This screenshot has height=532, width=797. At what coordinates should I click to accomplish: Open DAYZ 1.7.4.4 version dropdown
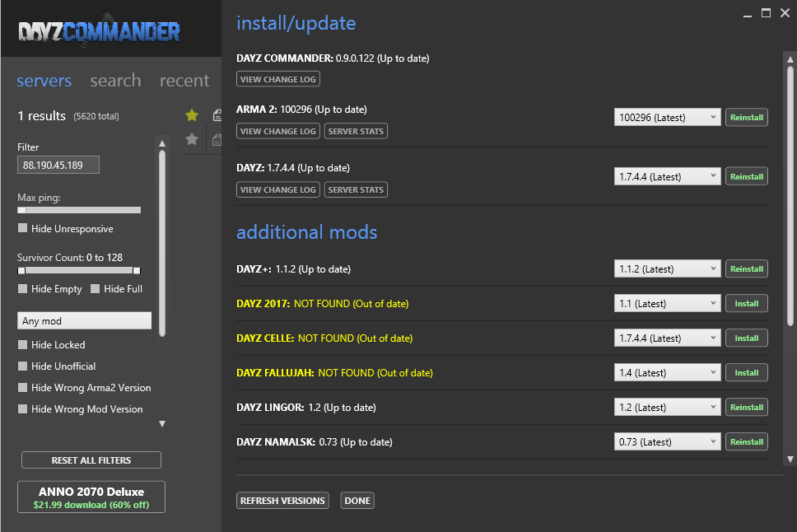pos(667,176)
